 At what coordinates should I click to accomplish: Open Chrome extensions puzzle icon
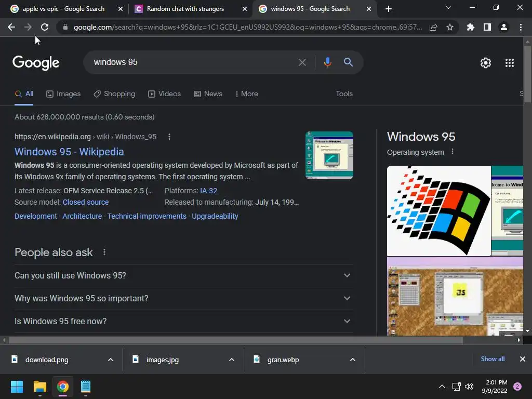[x=471, y=27]
